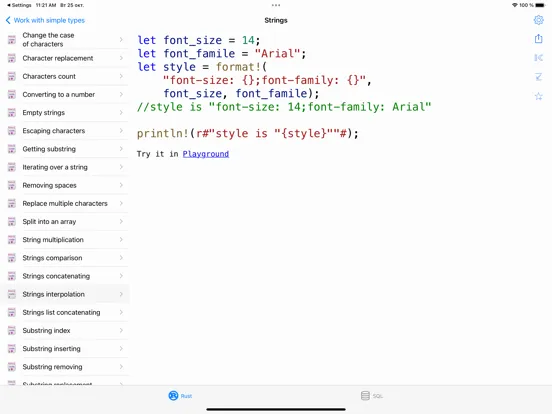Return to Settings via status bar breadcrumb

[19, 5]
